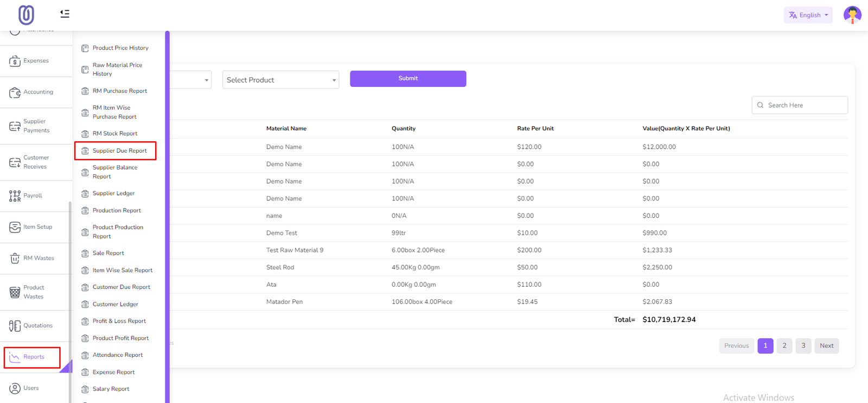Click the sidebar collapse hamburger icon
The width and height of the screenshot is (868, 403).
click(x=65, y=14)
